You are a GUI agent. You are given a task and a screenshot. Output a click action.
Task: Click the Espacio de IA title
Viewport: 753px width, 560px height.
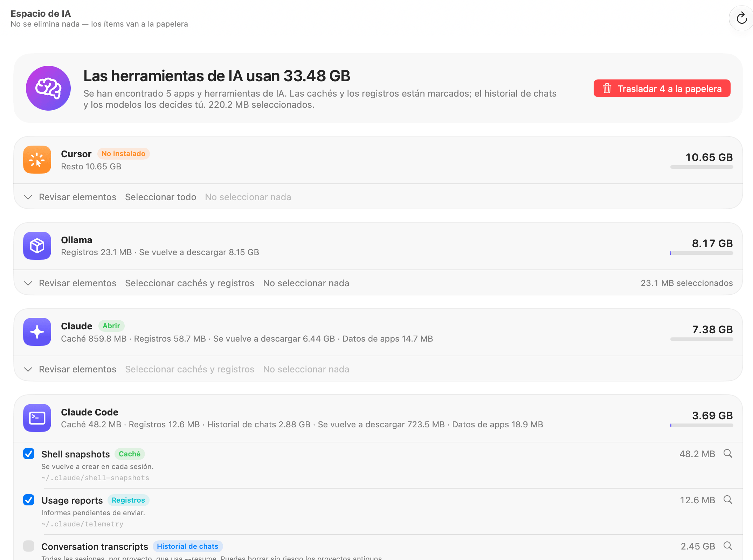(41, 14)
